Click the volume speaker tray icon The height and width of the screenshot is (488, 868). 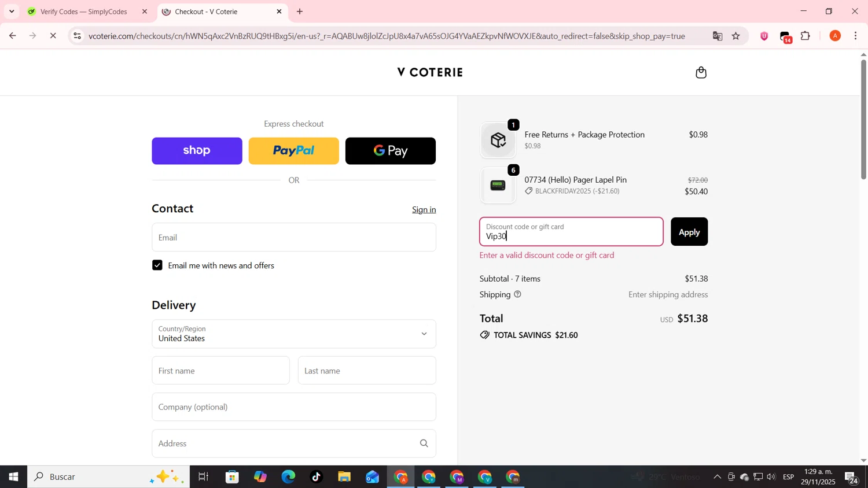771,477
